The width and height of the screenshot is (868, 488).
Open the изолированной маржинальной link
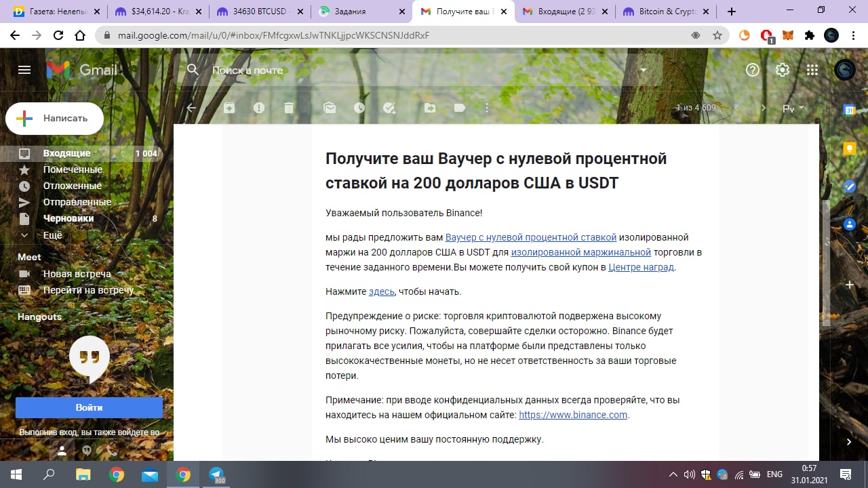(581, 252)
